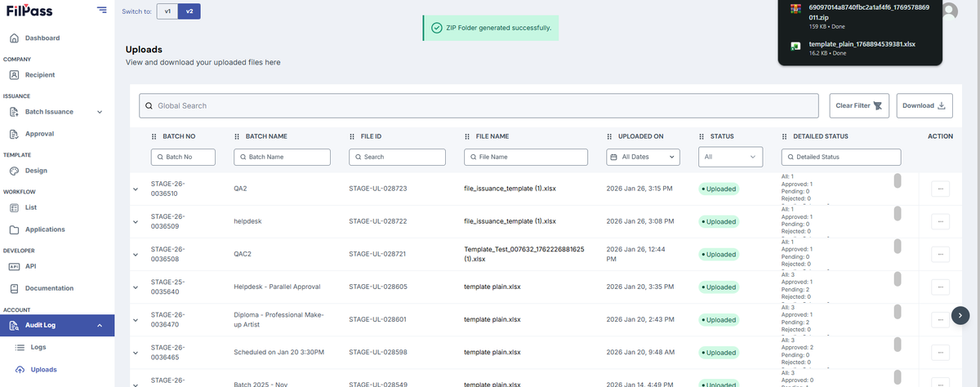
Task: Expand row STAGE-26-0036510
Action: [136, 189]
